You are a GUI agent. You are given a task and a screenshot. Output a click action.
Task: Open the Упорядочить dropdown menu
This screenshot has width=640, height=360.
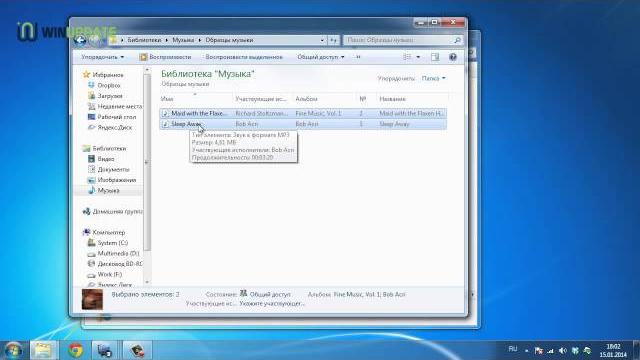pyautogui.click(x=102, y=57)
